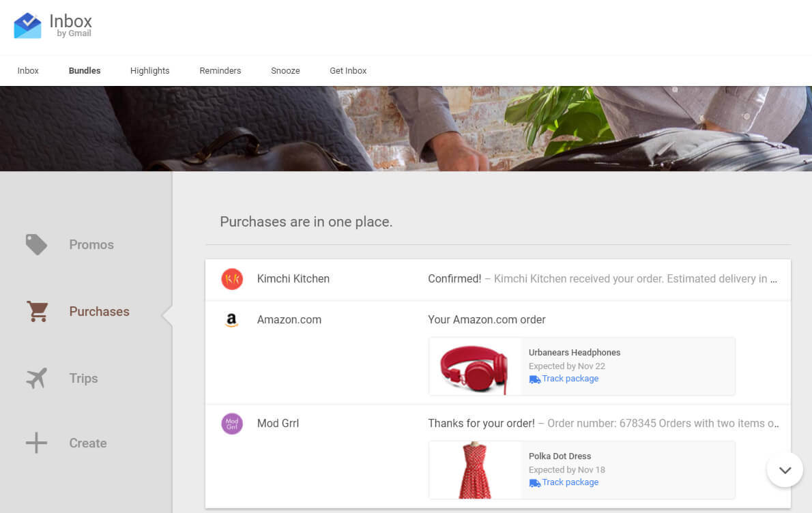This screenshot has height=513, width=812.
Task: Click the Create plus icon
Action: pos(36,443)
